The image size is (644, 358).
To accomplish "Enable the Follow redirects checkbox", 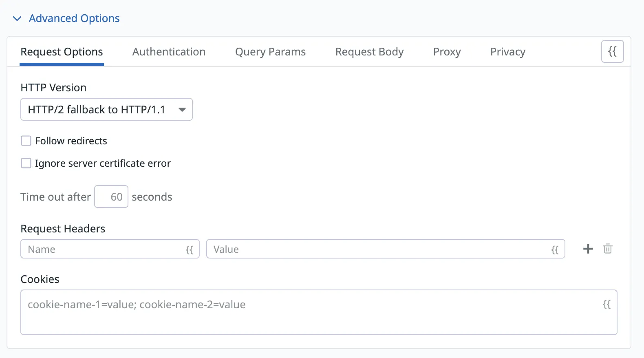I will [26, 141].
